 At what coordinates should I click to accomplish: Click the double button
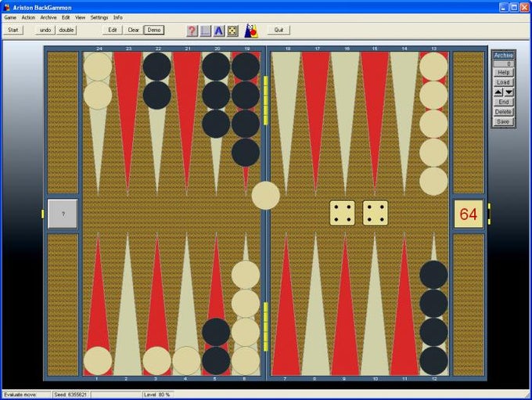coord(66,30)
